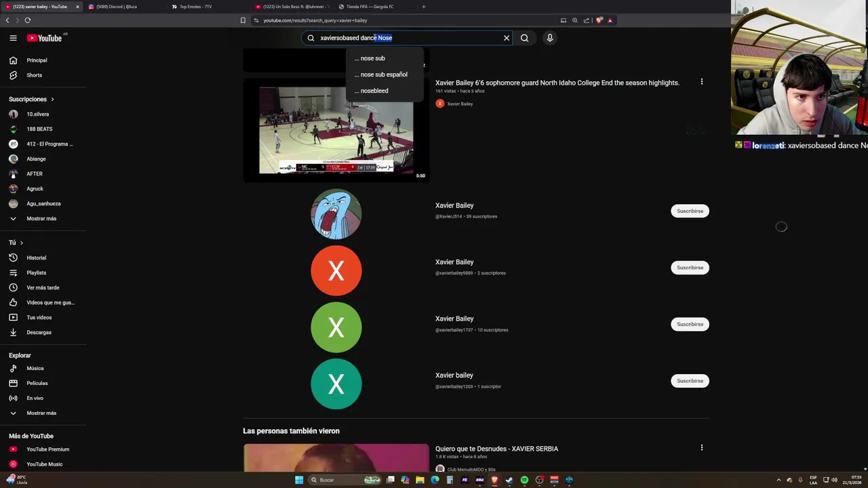Open the Agu_sanhueza subscription channel
This screenshot has height=488, width=868.
pyautogui.click(x=43, y=203)
